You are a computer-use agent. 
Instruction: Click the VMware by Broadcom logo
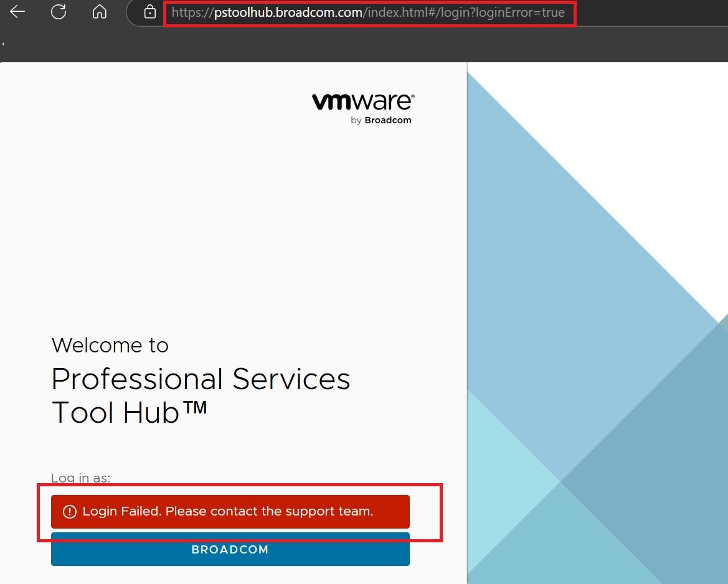coord(363,108)
